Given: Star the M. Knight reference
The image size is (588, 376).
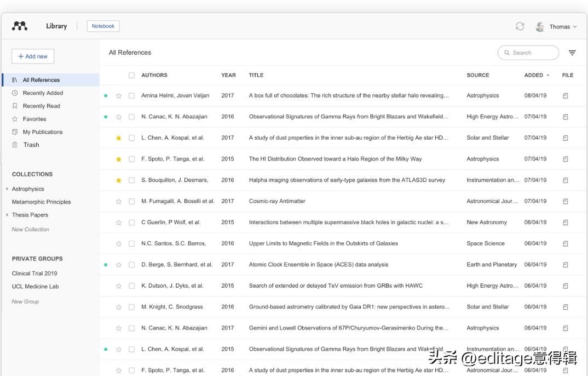Looking at the screenshot, I should click(x=118, y=307).
